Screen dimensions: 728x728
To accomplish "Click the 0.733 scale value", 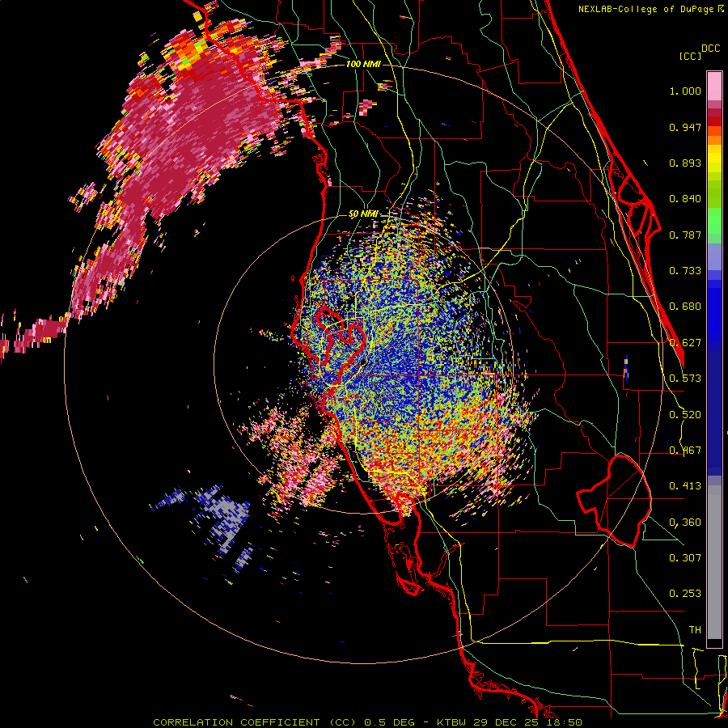I will (685, 271).
